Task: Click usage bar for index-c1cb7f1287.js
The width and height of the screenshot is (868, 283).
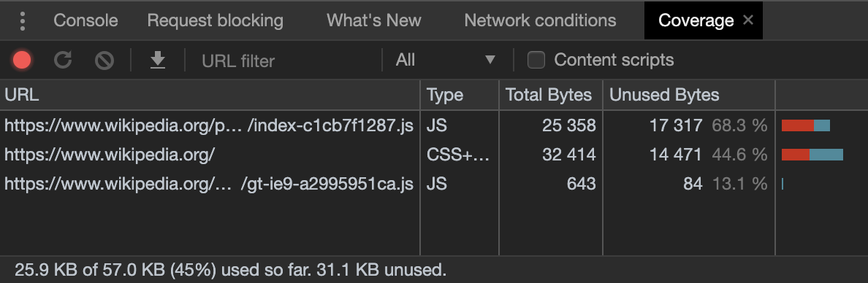Action: point(805,125)
